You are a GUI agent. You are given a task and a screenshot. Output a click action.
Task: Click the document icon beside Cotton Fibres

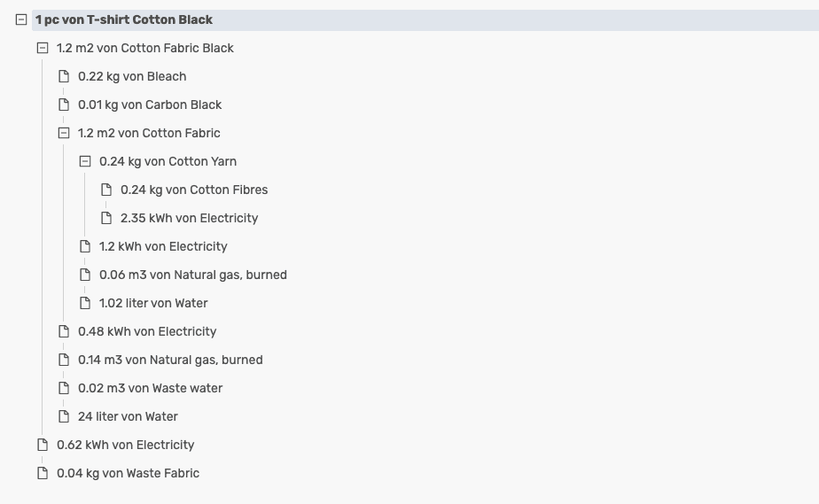pyautogui.click(x=106, y=190)
